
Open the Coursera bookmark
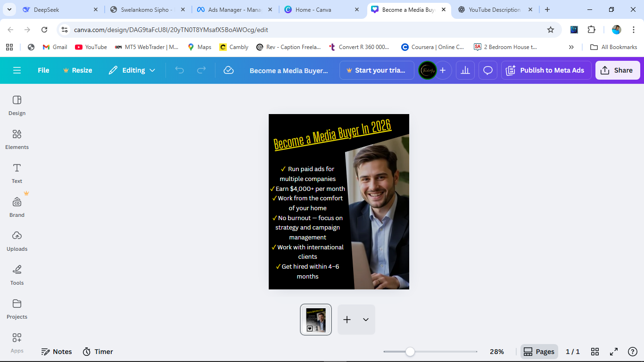(432, 47)
